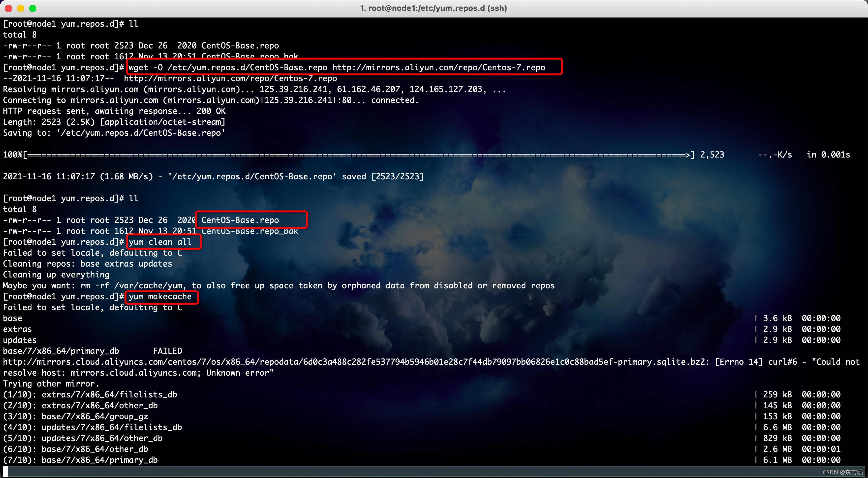Click 'Trying other mirror.' line
This screenshot has width=868, height=478.
[51, 383]
